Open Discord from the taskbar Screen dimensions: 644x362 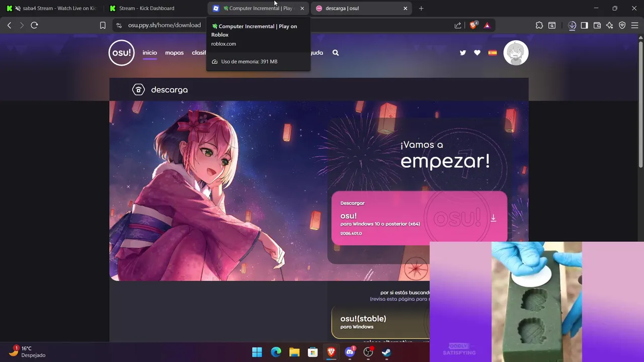[350, 352]
